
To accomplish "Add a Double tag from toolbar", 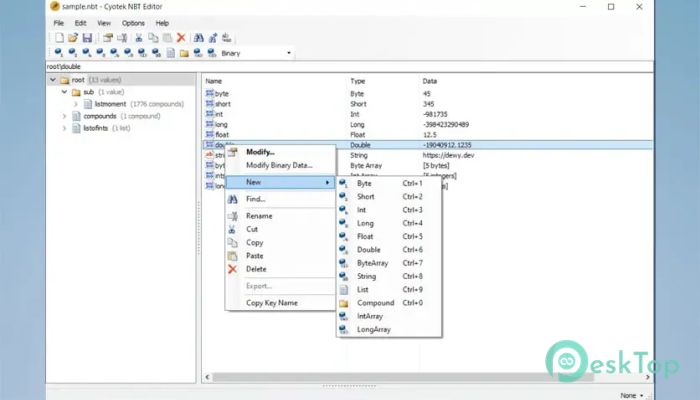I will 129,53.
